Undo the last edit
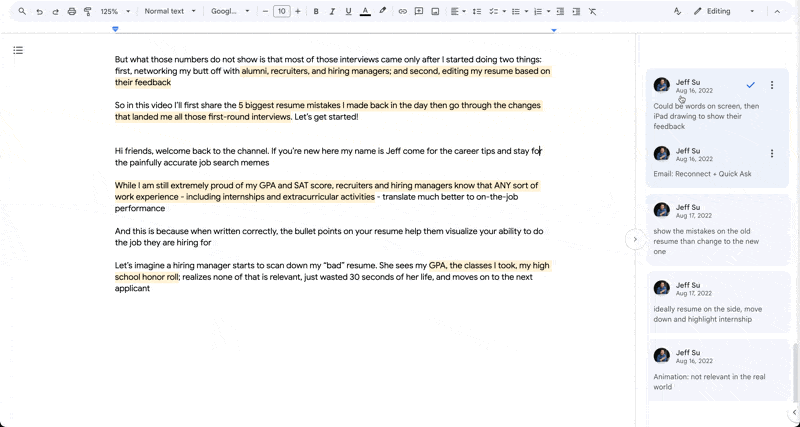The image size is (800, 427). (39, 11)
